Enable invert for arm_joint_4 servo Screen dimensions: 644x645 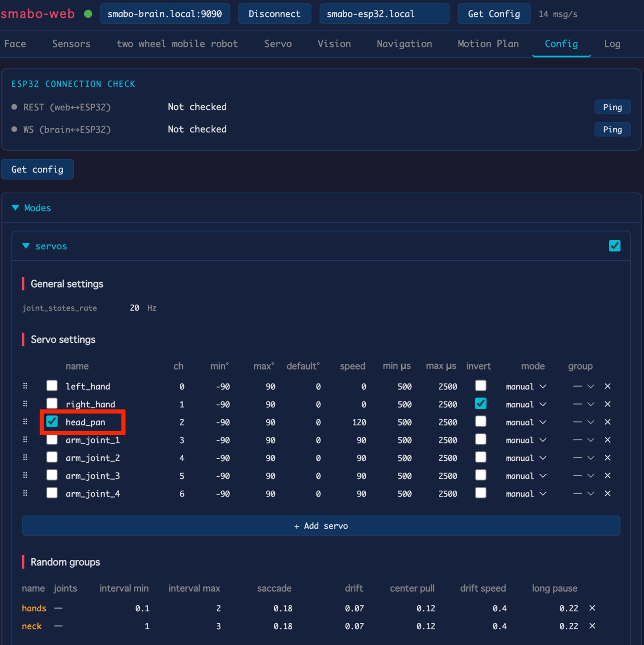click(x=481, y=493)
